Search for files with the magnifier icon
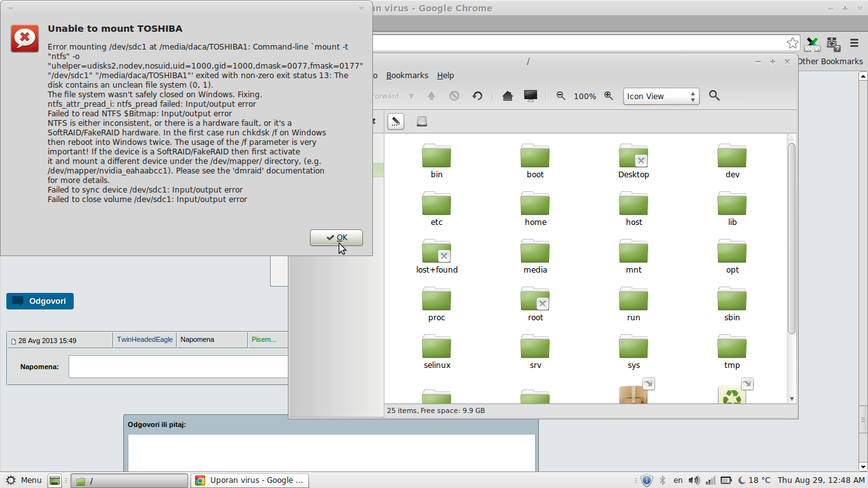 click(x=714, y=96)
